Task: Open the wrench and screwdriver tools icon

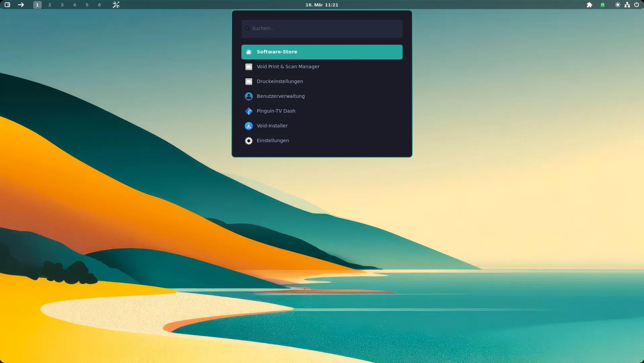Action: [116, 5]
